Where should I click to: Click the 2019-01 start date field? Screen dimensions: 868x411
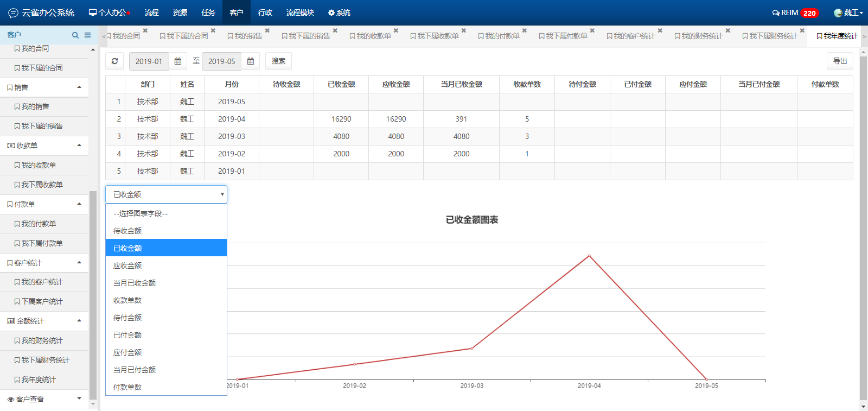point(149,61)
